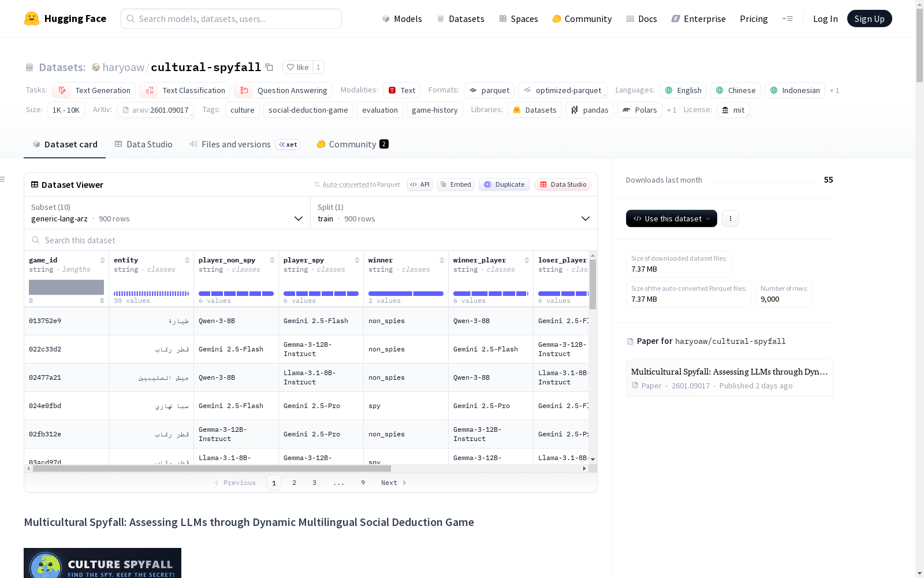Focus the search models, datasets, users field
Image resolution: width=924 pixels, height=578 pixels.
click(x=231, y=18)
